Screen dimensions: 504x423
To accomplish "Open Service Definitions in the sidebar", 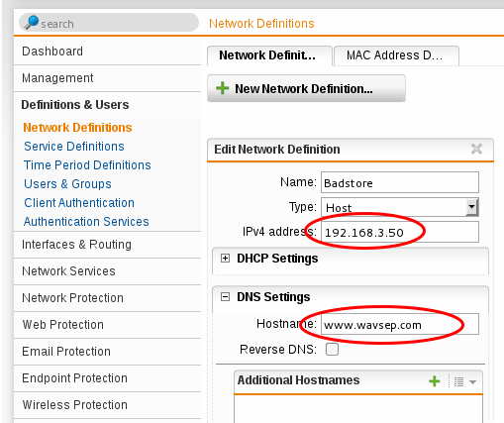I will click(74, 147).
